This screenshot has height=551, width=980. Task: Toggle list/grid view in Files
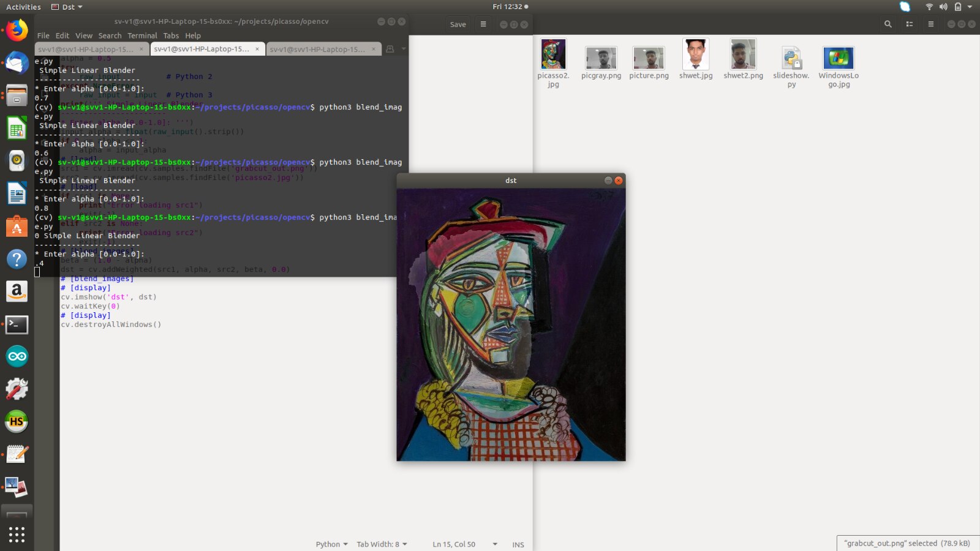point(910,24)
